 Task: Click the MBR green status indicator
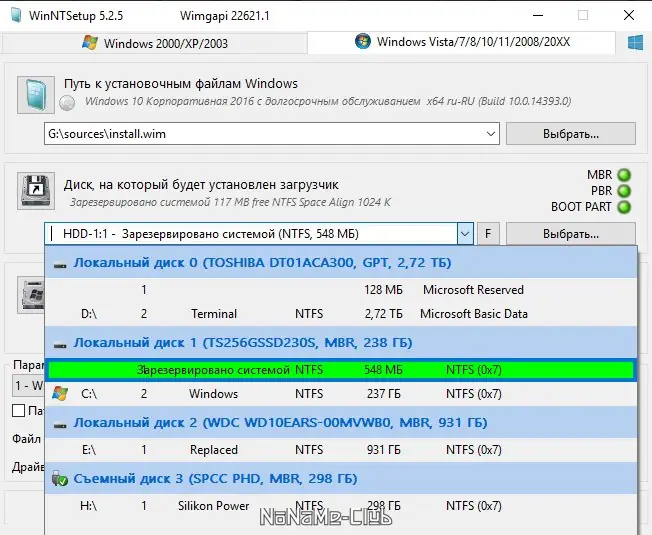(624, 175)
